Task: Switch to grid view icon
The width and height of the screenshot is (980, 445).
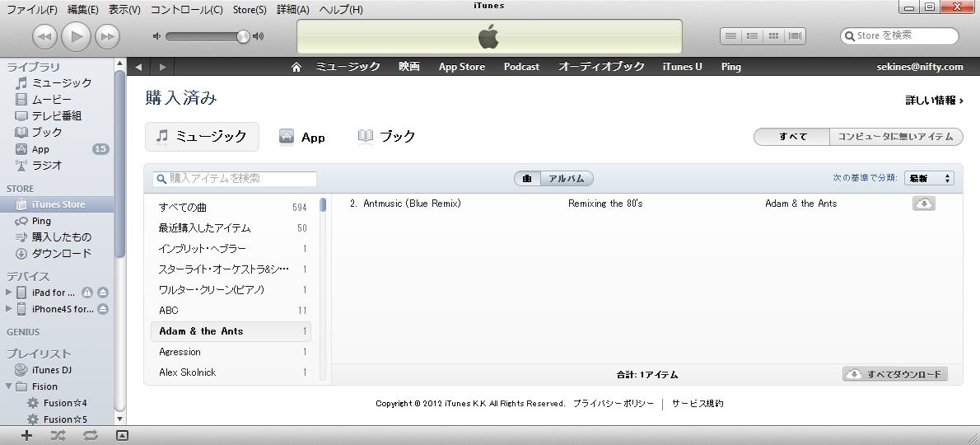Action: (x=774, y=36)
